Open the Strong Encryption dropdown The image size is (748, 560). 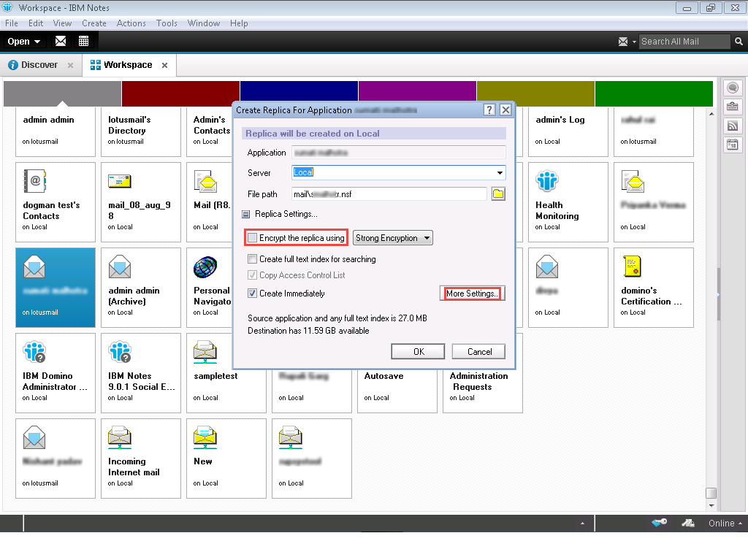point(393,238)
